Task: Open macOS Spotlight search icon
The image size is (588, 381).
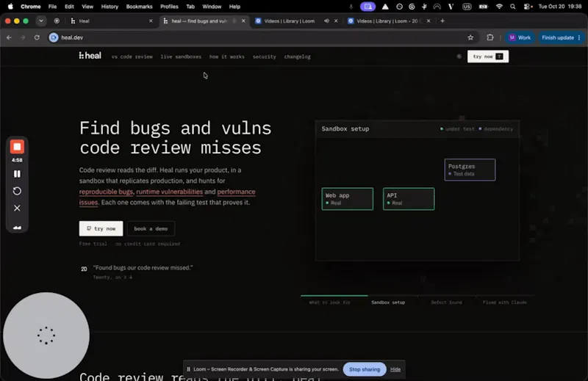Action: [x=512, y=7]
